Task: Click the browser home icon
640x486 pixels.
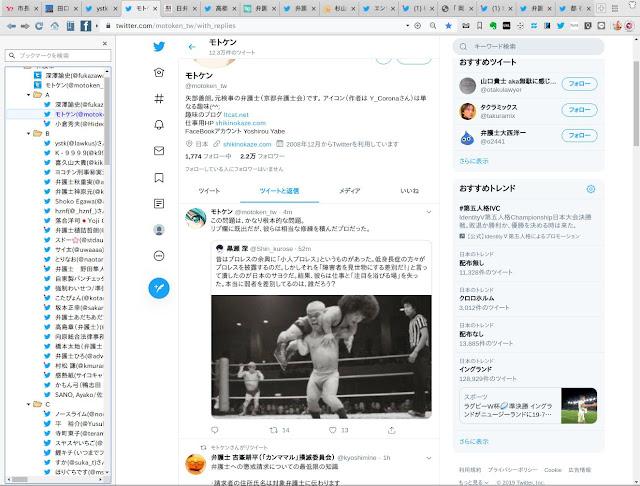Action: pos(54,26)
